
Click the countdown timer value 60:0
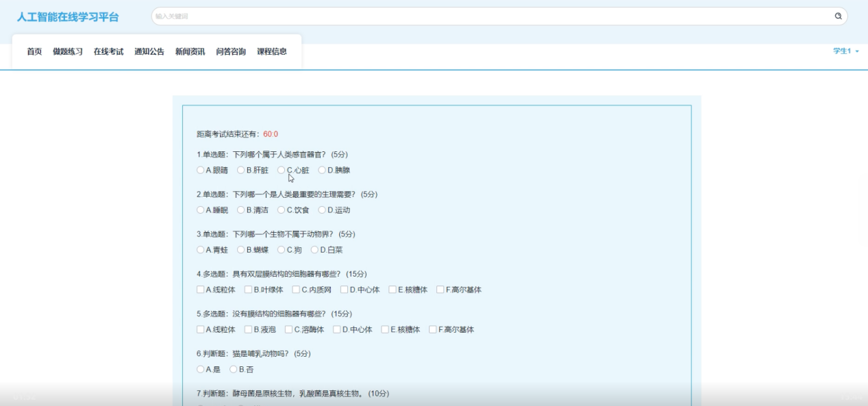click(271, 134)
